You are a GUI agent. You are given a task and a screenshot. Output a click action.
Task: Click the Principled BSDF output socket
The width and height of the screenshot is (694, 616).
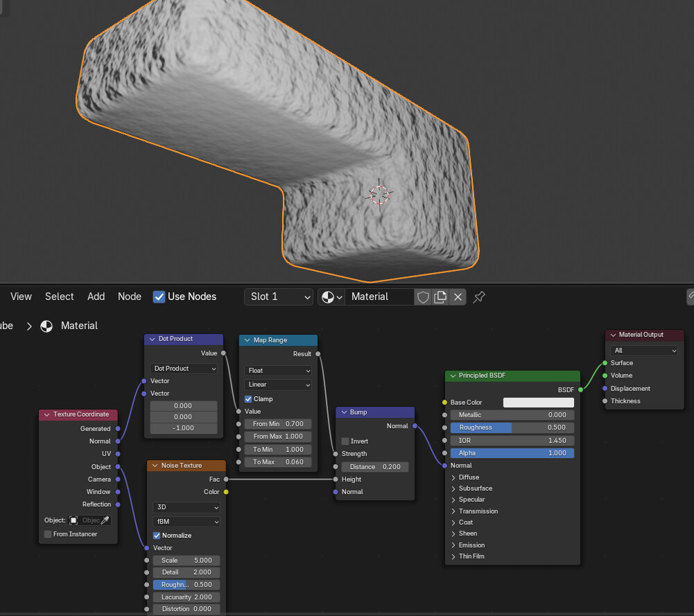pyautogui.click(x=581, y=390)
